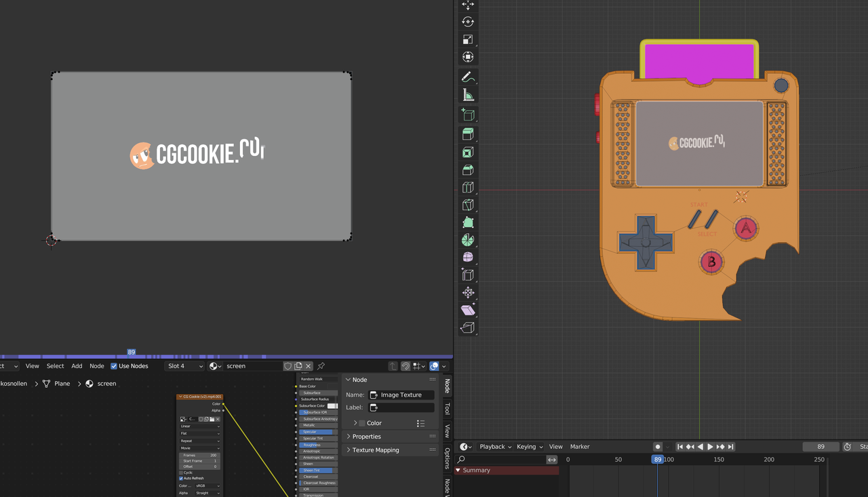Select the Spin tool
868x497 pixels.
pyautogui.click(x=468, y=240)
